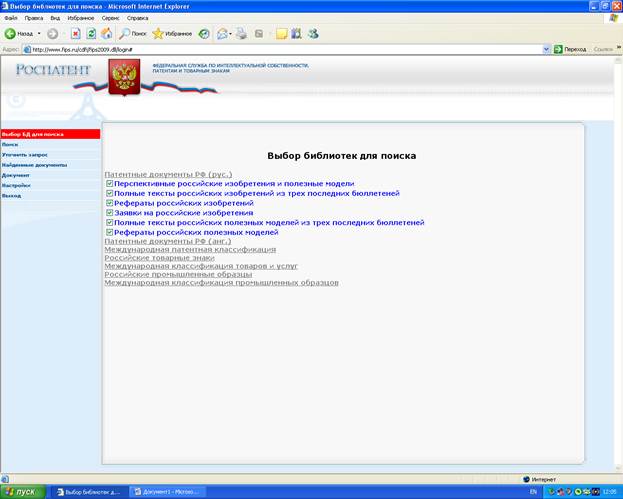Click the EN language indicator
Viewport: 623px width, 499px height.
coord(533,492)
